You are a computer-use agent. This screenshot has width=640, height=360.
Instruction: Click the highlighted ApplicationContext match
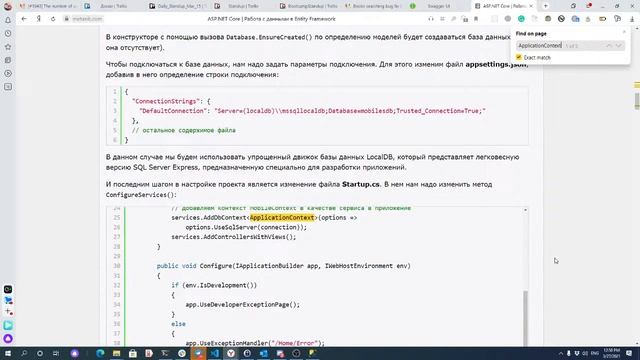pyautogui.click(x=282, y=218)
